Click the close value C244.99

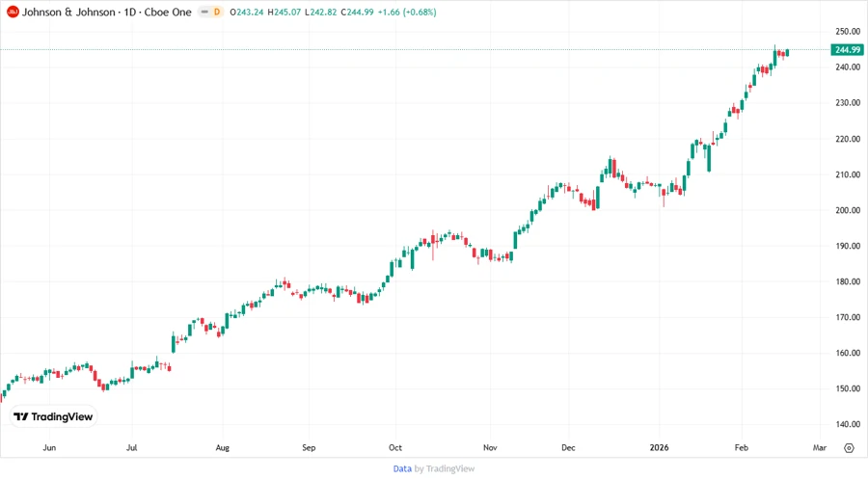click(x=357, y=12)
